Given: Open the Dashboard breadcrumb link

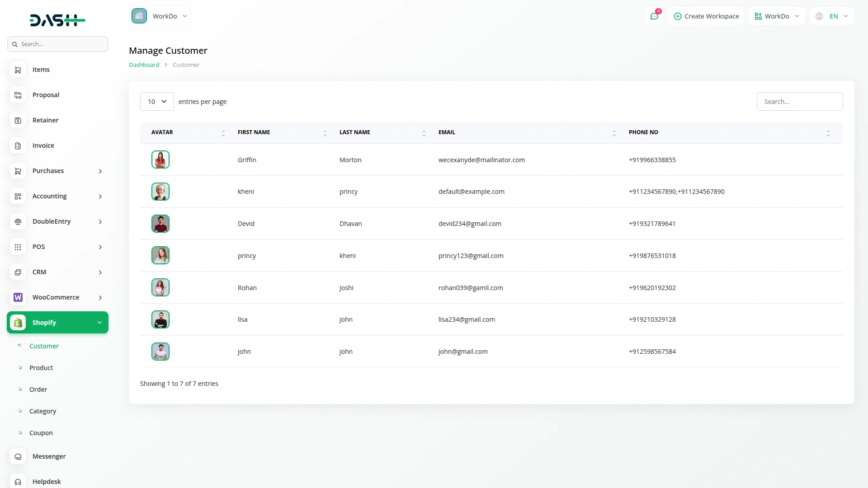Looking at the screenshot, I should pos(143,65).
